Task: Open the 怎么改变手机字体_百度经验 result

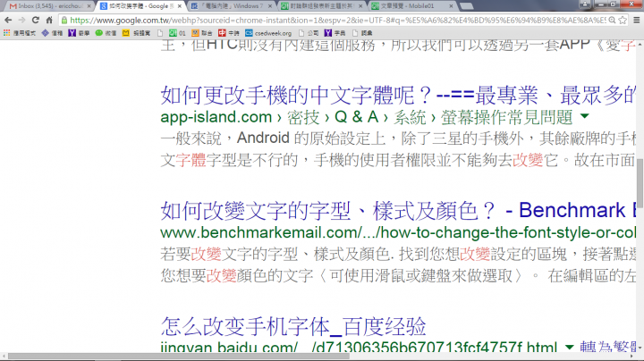Action: tap(293, 326)
